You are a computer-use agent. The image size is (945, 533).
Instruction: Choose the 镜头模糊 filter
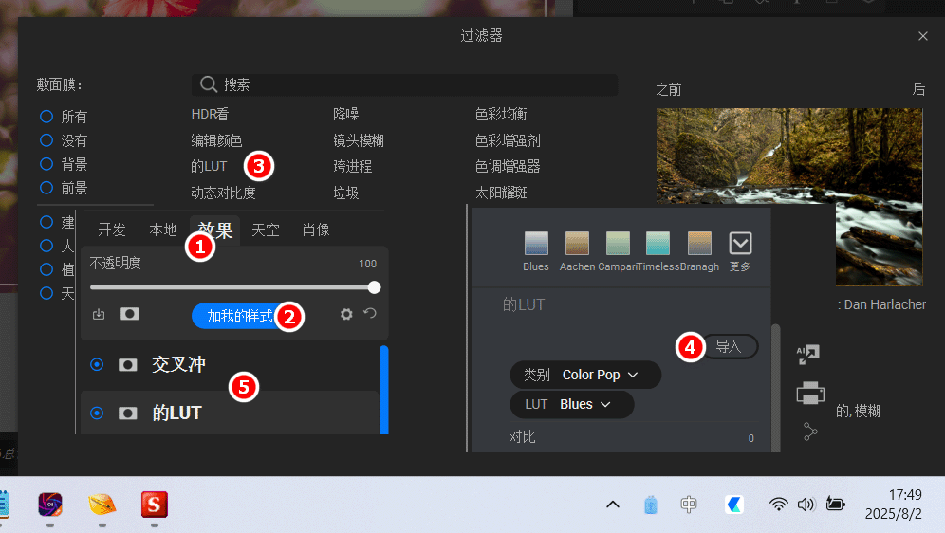[x=359, y=140]
